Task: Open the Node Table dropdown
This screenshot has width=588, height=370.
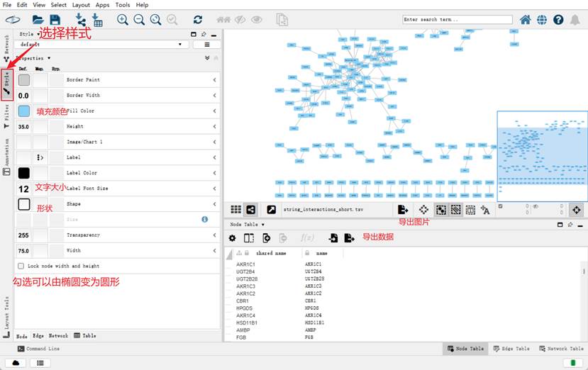Action: click(247, 224)
